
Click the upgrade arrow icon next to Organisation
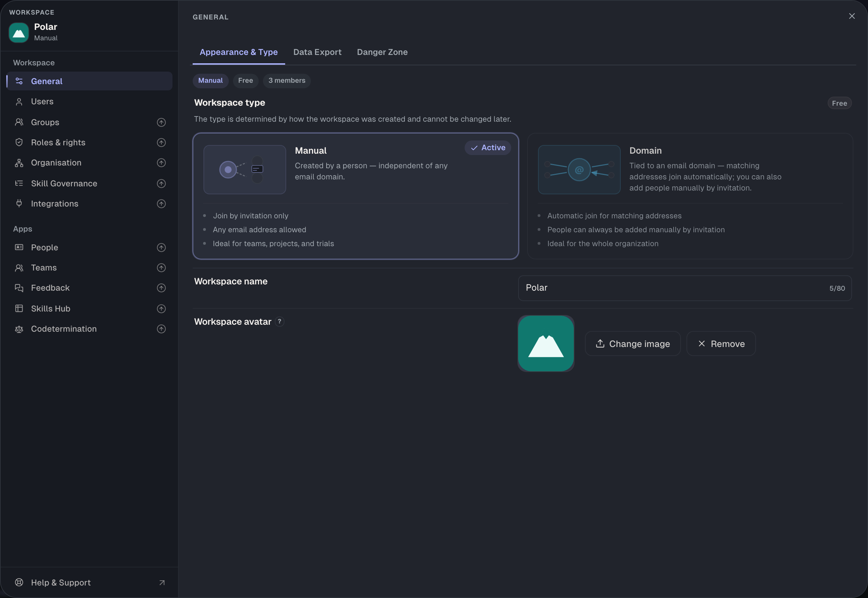click(161, 163)
